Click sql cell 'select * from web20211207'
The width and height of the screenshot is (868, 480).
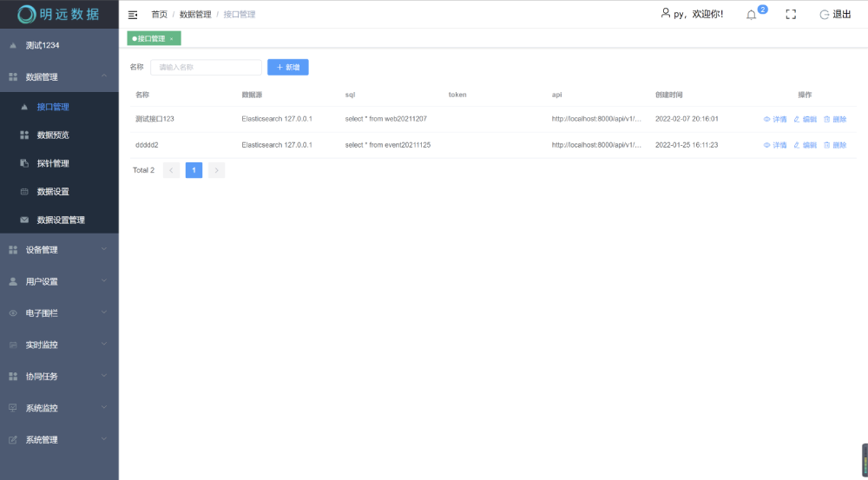[386, 119]
